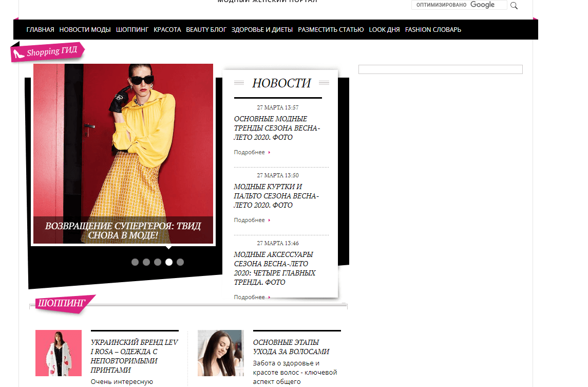Viewport: 588px width, 387px height.
Task: Open ЗДОРОВЬЕ И ДИЕТЫ menu item
Action: click(262, 30)
